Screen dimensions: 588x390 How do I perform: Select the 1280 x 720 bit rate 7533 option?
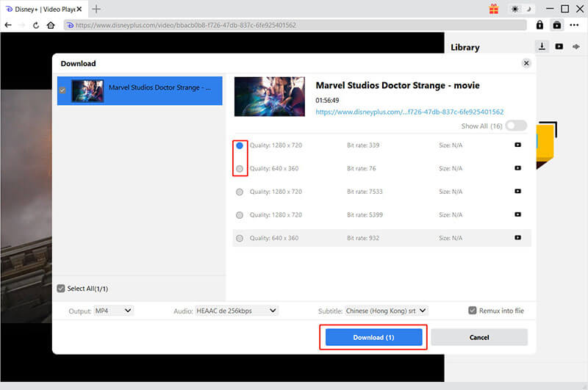[240, 192]
